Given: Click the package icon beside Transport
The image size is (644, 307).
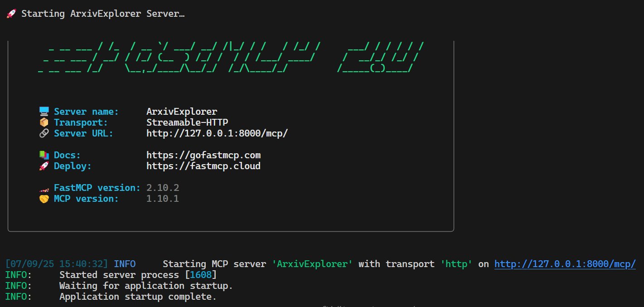Looking at the screenshot, I should [x=44, y=122].
